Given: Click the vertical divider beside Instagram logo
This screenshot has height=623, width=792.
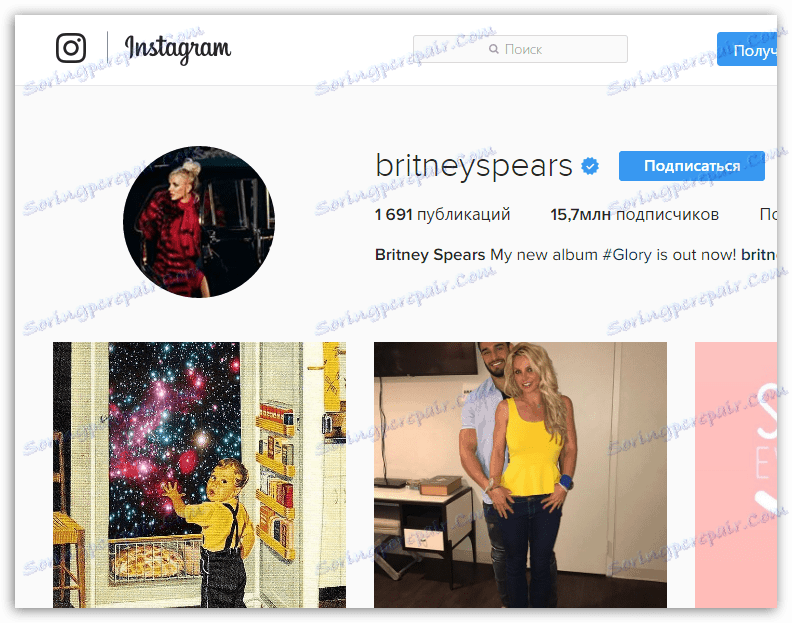Looking at the screenshot, I should (x=107, y=48).
